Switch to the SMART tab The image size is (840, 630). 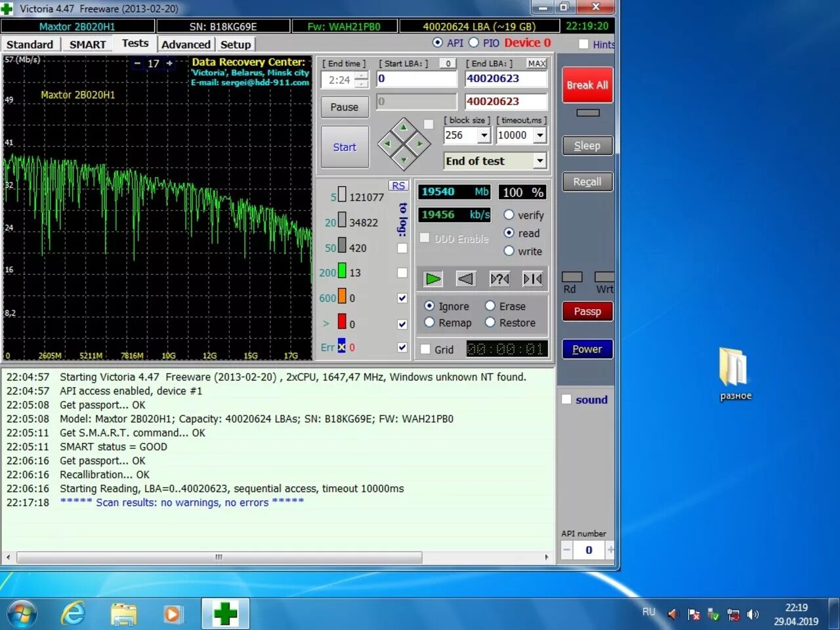pyautogui.click(x=87, y=44)
